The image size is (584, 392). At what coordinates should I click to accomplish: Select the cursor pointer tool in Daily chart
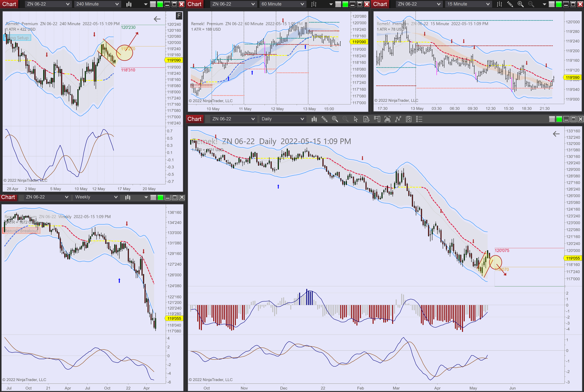[356, 119]
